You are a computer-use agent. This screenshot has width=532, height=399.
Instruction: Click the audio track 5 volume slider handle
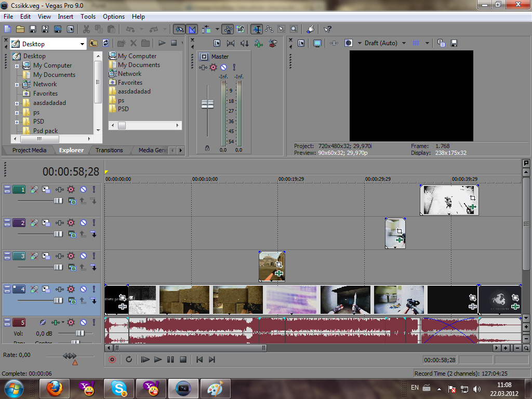[x=80, y=333]
